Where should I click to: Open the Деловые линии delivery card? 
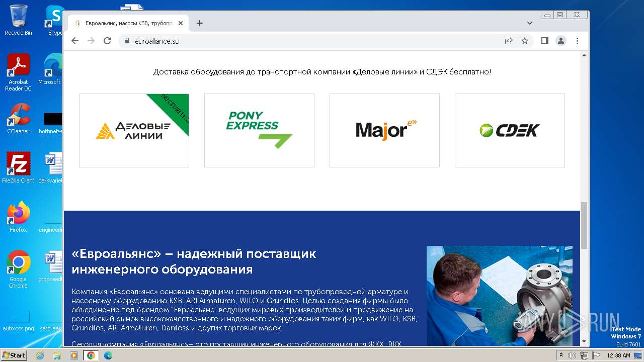click(x=134, y=130)
